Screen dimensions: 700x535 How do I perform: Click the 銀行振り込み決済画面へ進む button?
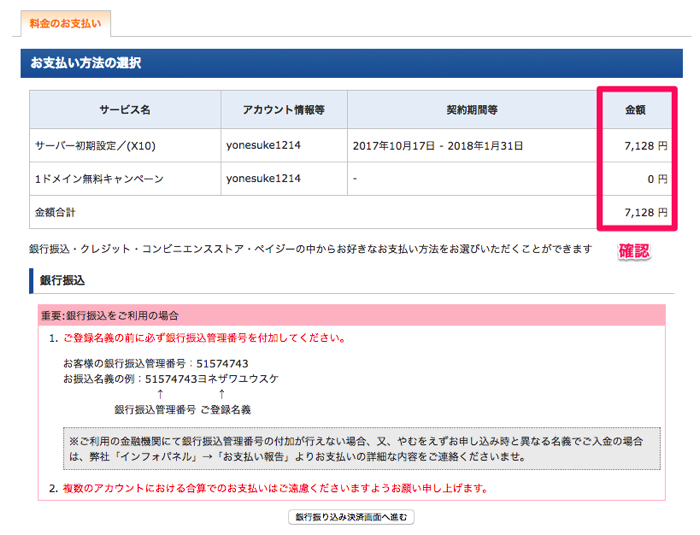[x=351, y=517]
